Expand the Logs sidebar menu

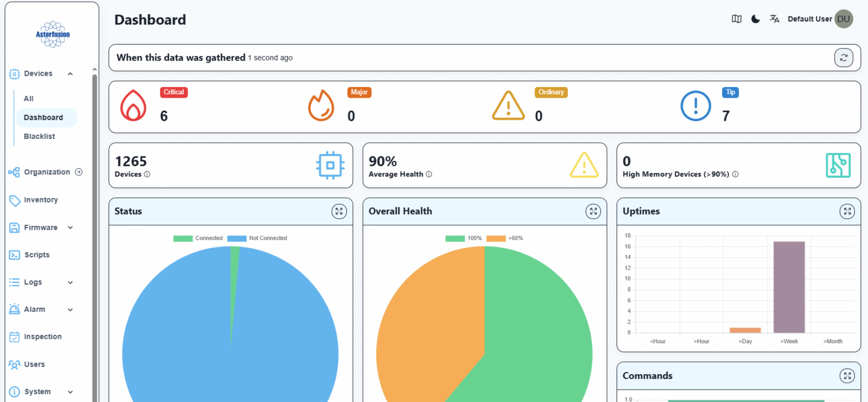click(71, 282)
